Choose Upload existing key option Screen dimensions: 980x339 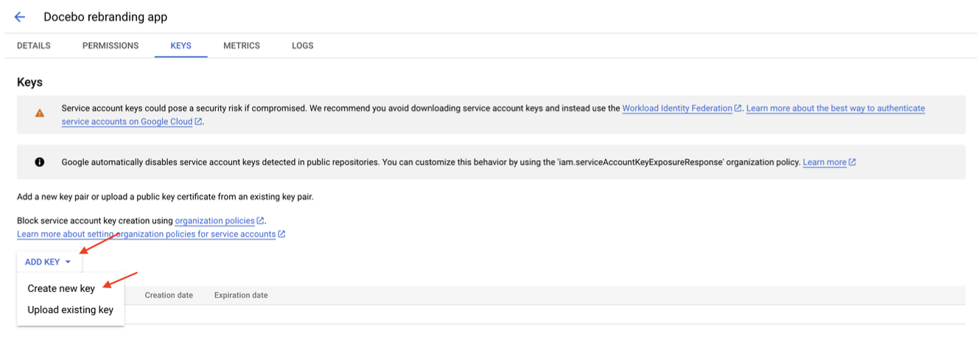click(71, 310)
